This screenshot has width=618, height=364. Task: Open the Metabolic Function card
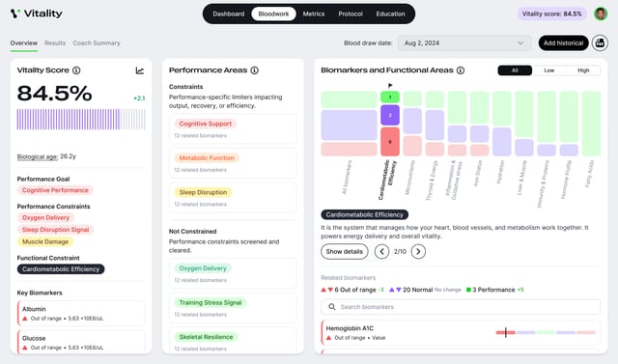pyautogui.click(x=233, y=163)
